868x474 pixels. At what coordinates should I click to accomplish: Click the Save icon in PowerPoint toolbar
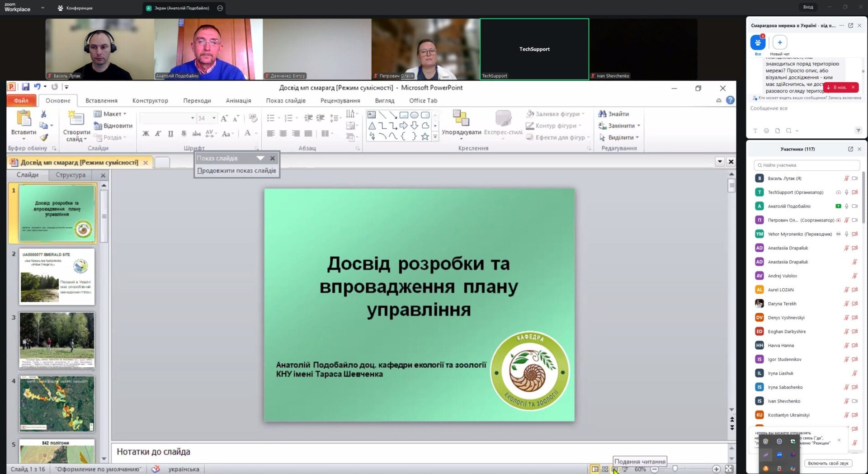[25, 87]
